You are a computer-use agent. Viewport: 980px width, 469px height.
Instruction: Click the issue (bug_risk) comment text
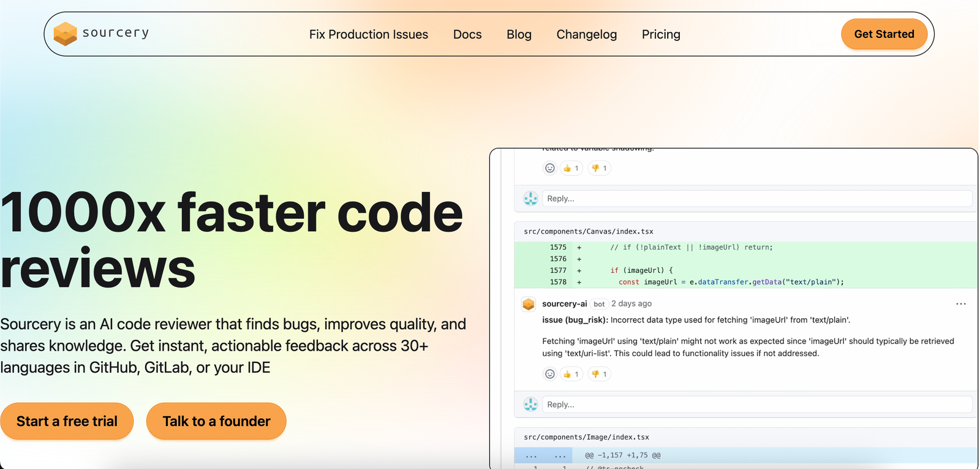pos(696,320)
